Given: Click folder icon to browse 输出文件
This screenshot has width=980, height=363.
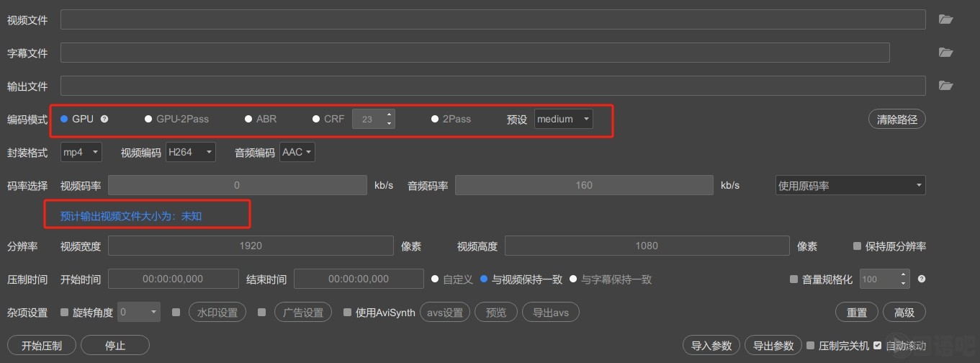Looking at the screenshot, I should coord(945,86).
